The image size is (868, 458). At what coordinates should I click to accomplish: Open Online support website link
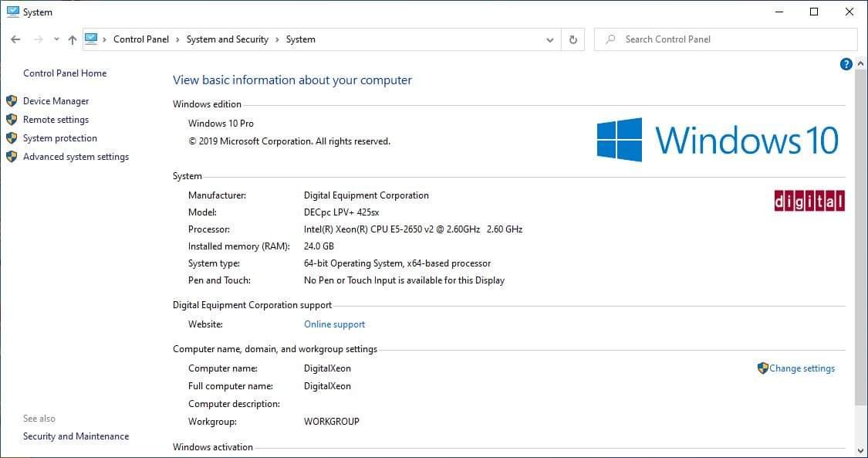point(334,324)
